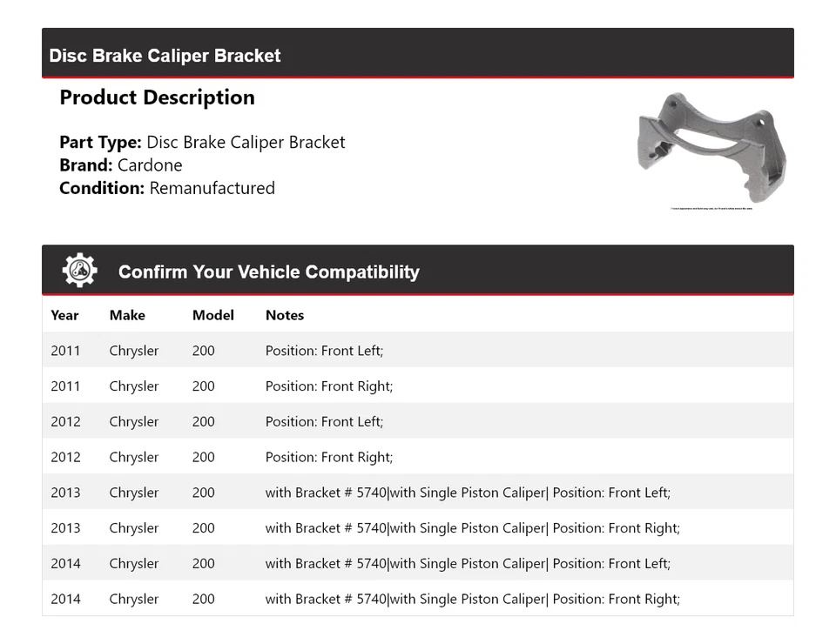Click the Notes column header
Screen dimensions: 836x644
pyautogui.click(x=285, y=315)
